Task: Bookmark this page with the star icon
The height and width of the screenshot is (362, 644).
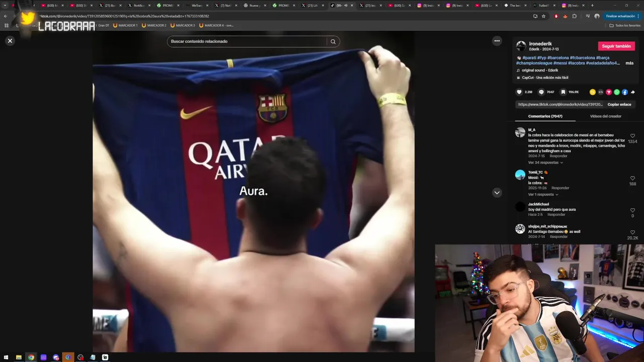Action: point(543,16)
